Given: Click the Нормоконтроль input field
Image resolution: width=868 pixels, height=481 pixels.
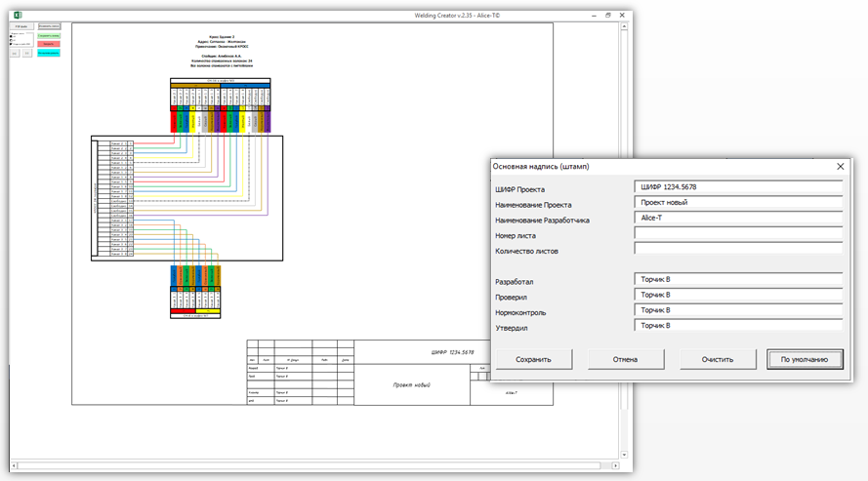Looking at the screenshot, I should tap(738, 310).
